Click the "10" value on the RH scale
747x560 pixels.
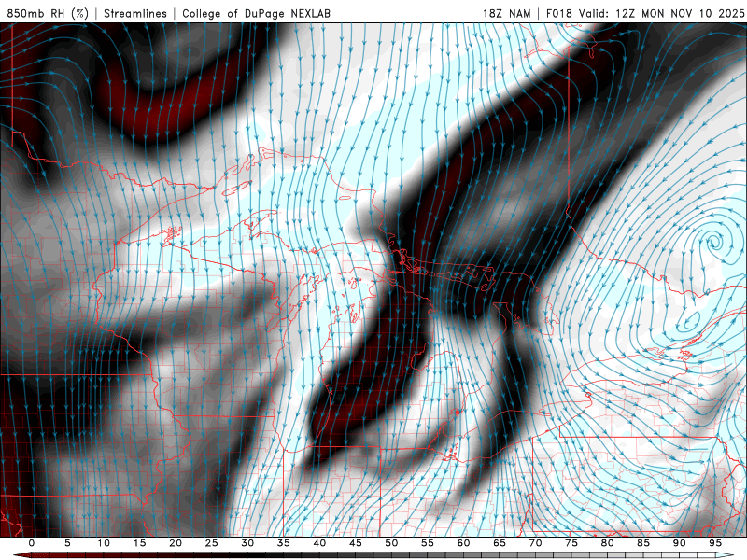[104, 543]
